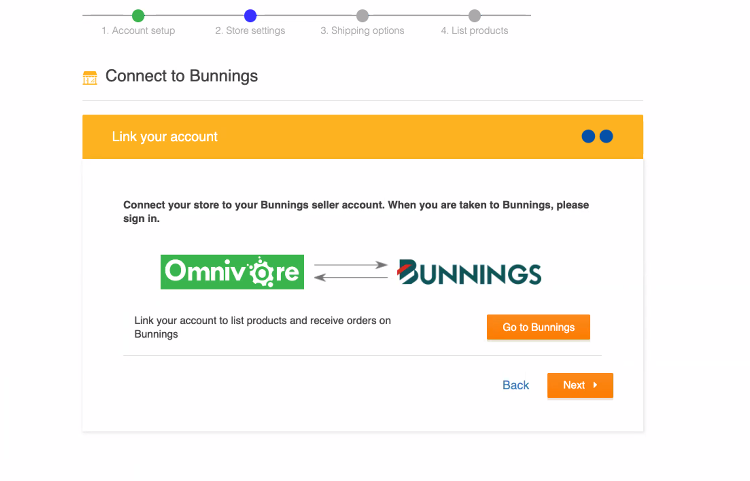Go back using the Back link
The image size is (750, 481).
point(516,385)
